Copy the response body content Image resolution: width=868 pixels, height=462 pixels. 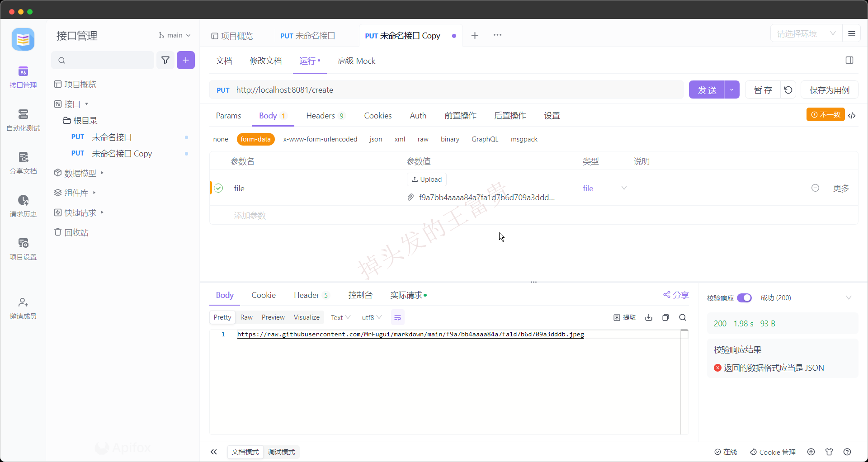tap(665, 317)
